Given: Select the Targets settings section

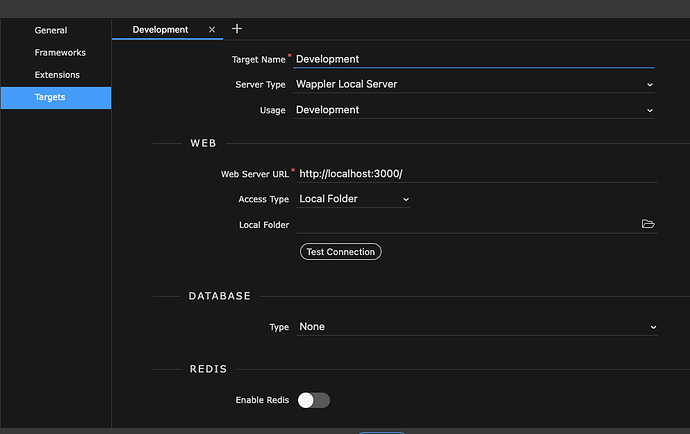Looking at the screenshot, I should pos(56,98).
